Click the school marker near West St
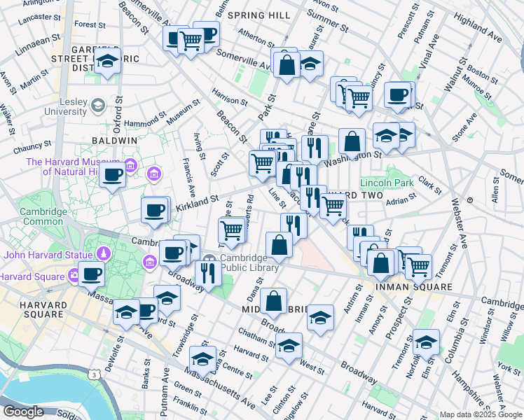 click(x=288, y=345)
